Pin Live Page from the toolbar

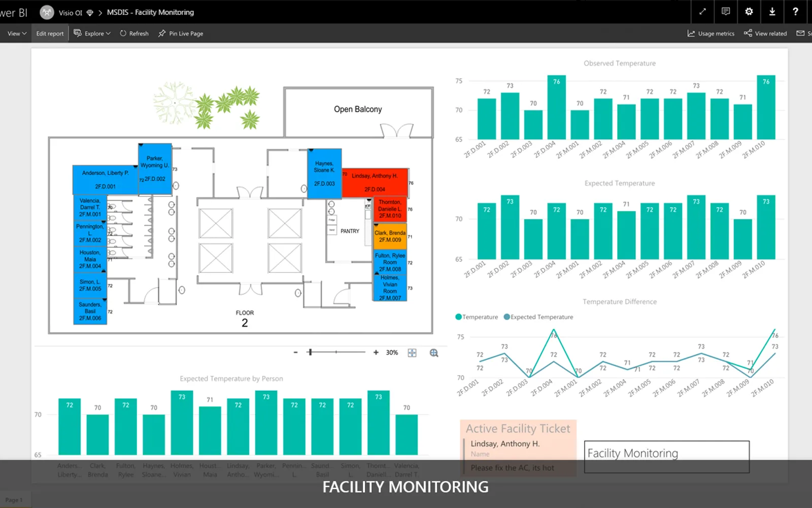(181, 34)
